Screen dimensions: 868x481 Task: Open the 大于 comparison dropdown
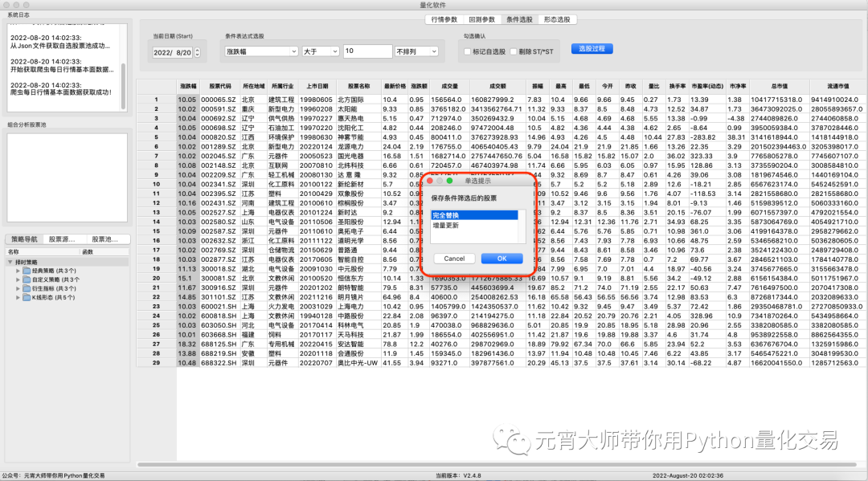[321, 51]
